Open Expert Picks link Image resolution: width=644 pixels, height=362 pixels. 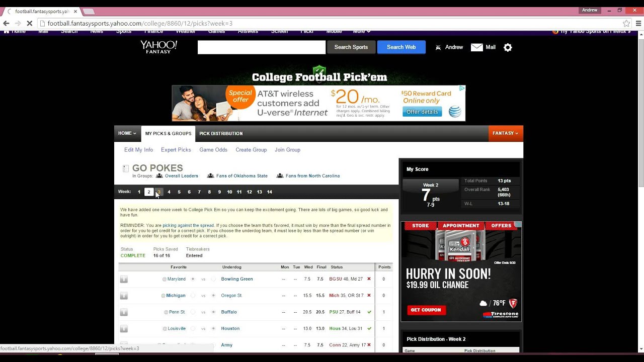(x=176, y=150)
